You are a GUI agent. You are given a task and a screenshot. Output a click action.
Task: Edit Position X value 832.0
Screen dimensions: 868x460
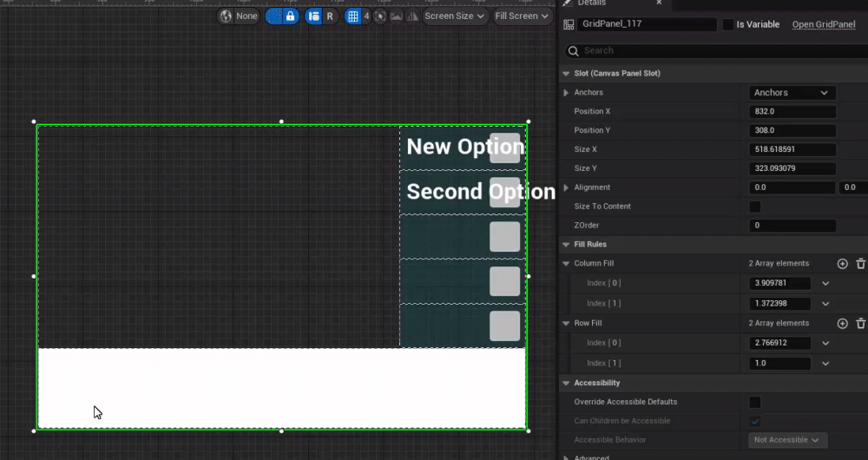(792, 111)
